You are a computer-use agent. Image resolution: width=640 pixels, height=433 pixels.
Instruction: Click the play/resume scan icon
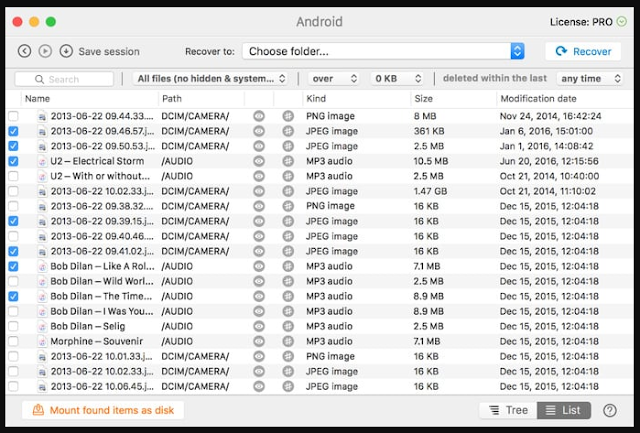[45, 51]
